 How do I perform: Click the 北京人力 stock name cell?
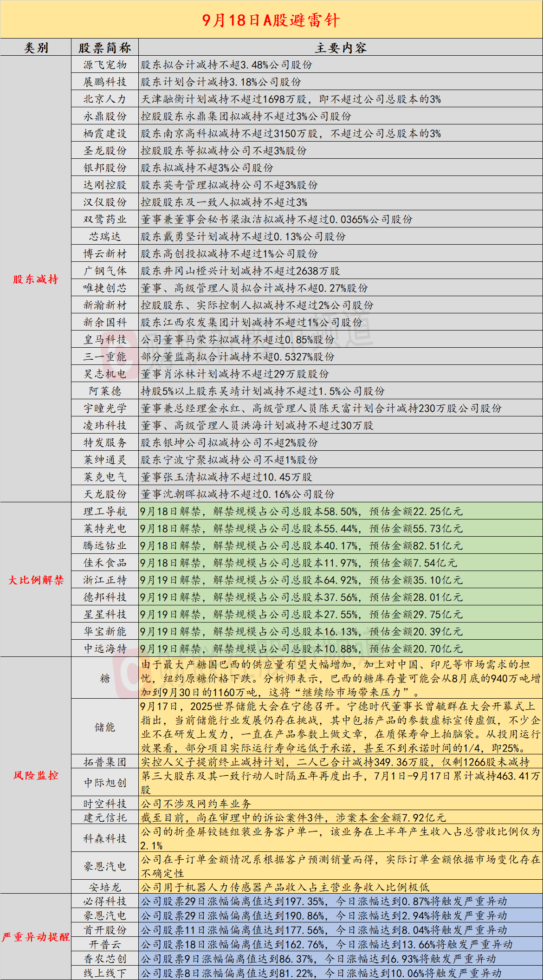click(x=105, y=99)
